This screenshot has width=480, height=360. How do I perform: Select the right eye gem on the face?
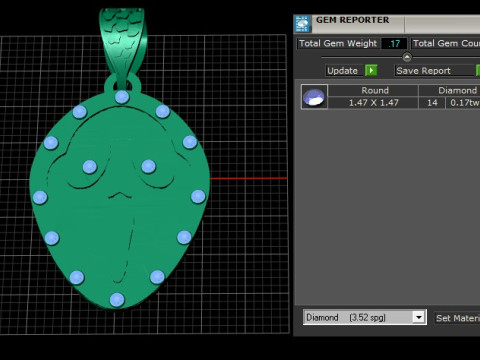tap(148, 167)
